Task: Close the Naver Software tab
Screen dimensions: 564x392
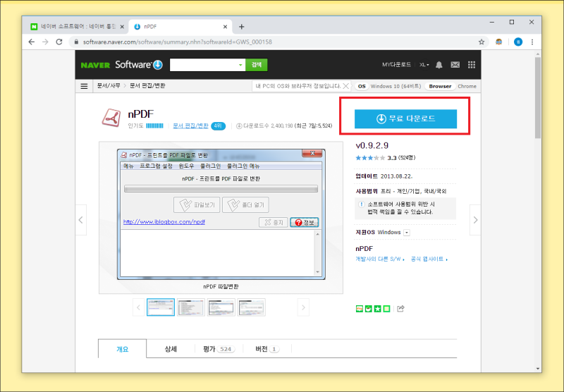Action: [x=121, y=27]
